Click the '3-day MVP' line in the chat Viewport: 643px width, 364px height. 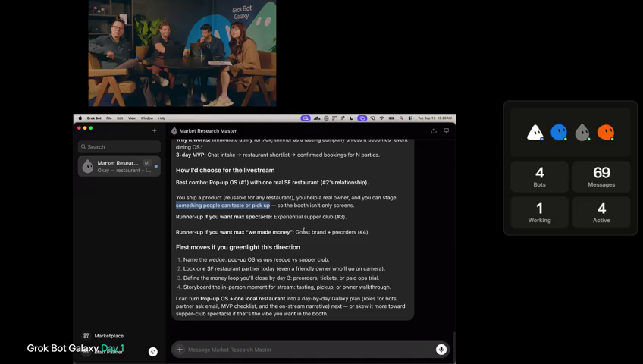278,155
